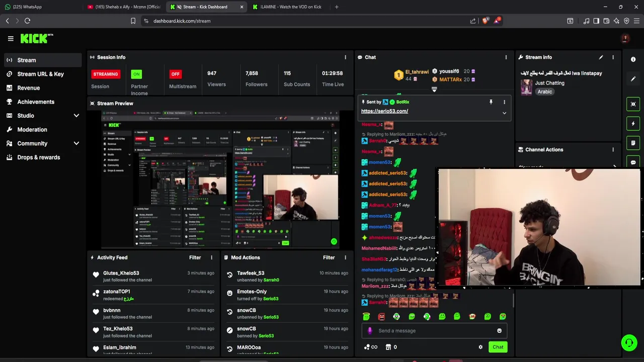Viewport: 644px width, 362px height.
Task: Open a new browser tab
Action: pyautogui.click(x=337, y=7)
